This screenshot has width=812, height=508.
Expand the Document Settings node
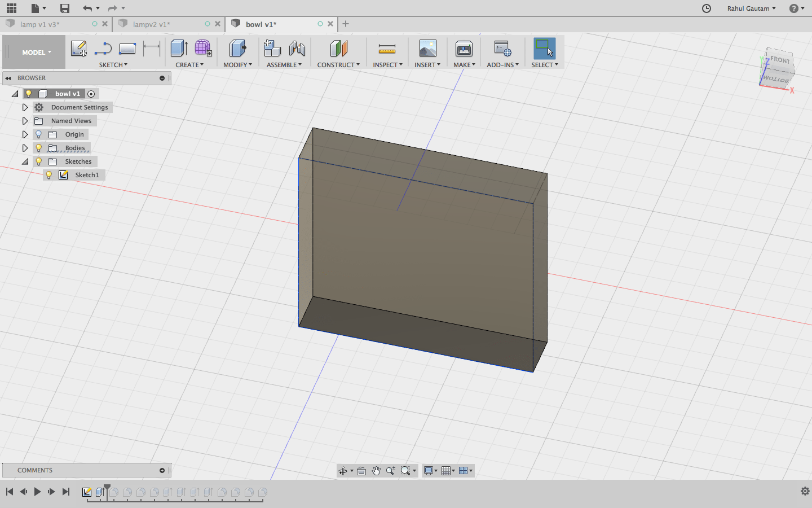coord(25,107)
